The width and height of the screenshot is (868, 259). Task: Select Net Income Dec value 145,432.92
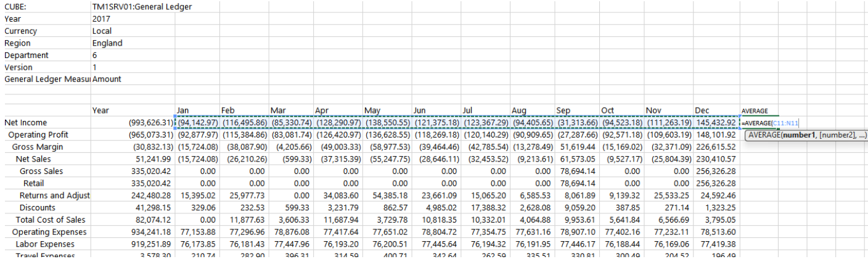[x=717, y=123]
